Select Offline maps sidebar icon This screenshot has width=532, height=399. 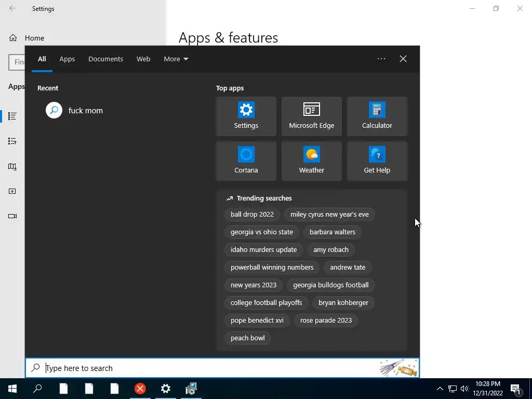point(12,166)
